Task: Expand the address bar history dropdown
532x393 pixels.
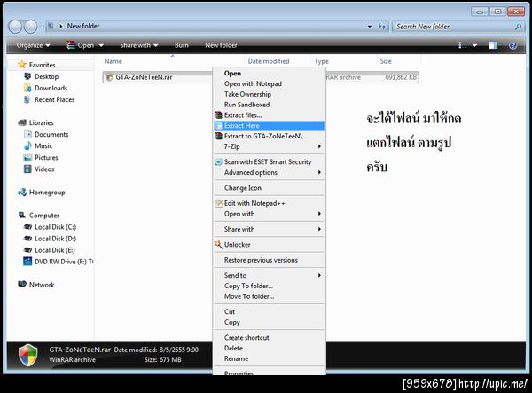Action: 370,26
